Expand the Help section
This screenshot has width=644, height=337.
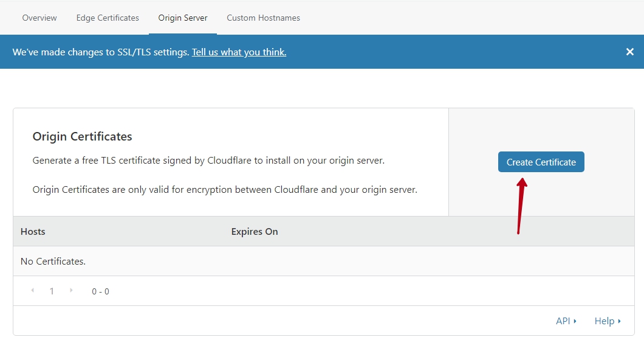[608, 321]
